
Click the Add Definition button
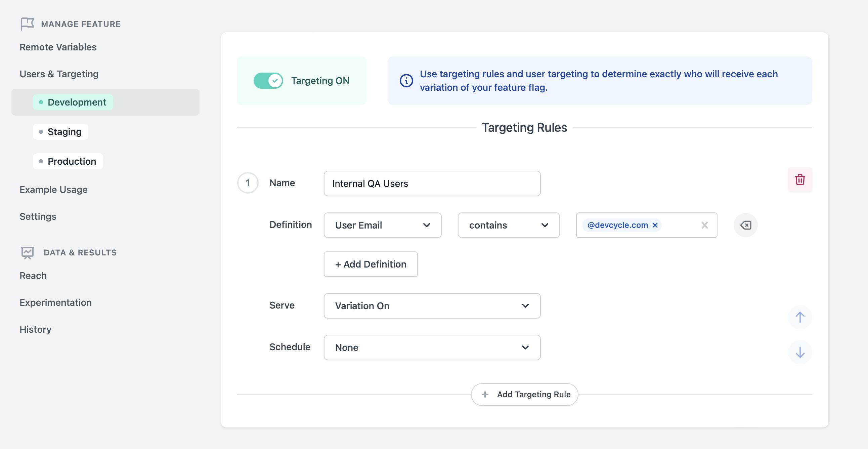pyautogui.click(x=370, y=264)
